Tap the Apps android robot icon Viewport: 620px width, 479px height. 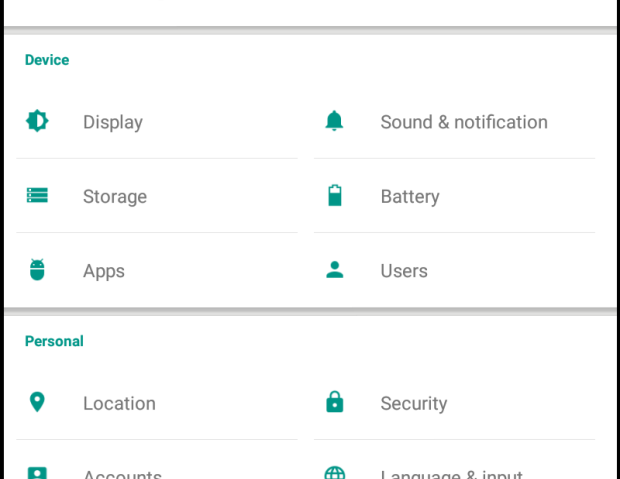37,269
